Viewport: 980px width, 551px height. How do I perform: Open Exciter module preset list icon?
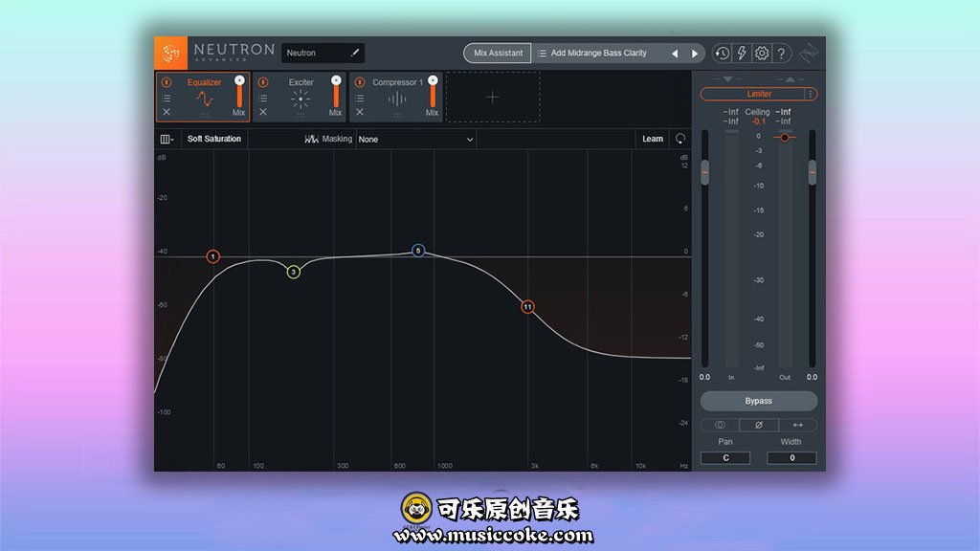point(263,99)
